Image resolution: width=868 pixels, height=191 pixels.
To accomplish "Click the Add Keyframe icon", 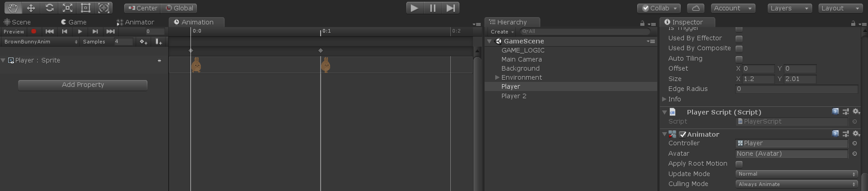I will 143,42.
